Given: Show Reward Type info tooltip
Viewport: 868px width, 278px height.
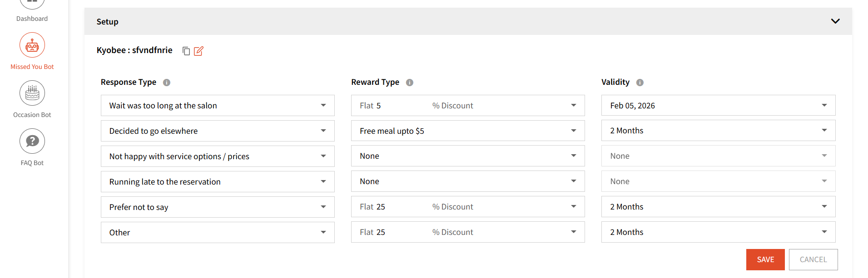Looking at the screenshot, I should pos(410,83).
